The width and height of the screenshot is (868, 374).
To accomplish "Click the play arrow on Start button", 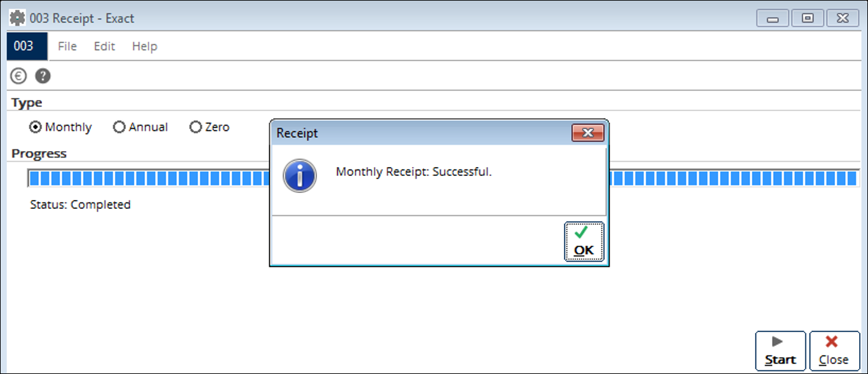I will pyautogui.click(x=777, y=342).
